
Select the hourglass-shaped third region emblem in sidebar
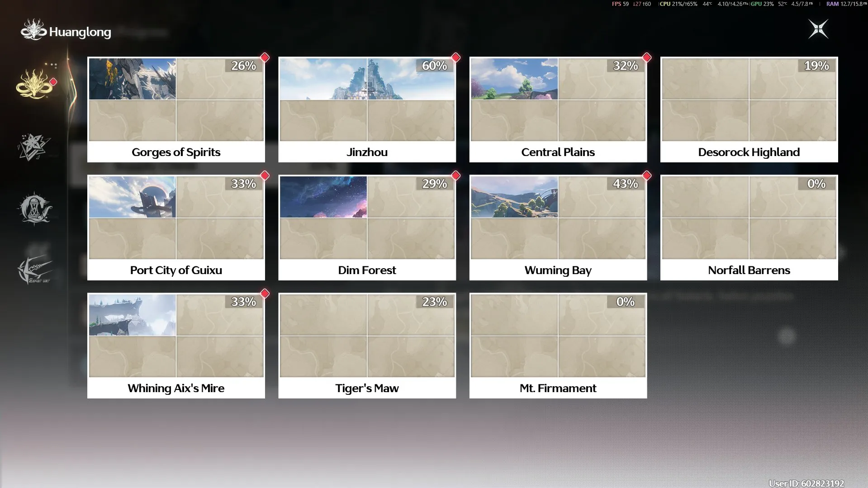(x=35, y=208)
